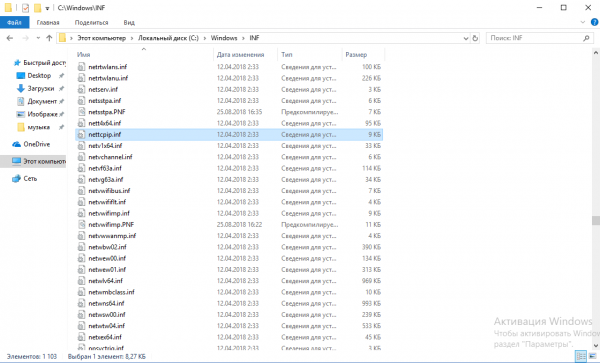The height and width of the screenshot is (363, 600).
Task: Open Quick Access toolbar customize dropdown
Action: 47,8
